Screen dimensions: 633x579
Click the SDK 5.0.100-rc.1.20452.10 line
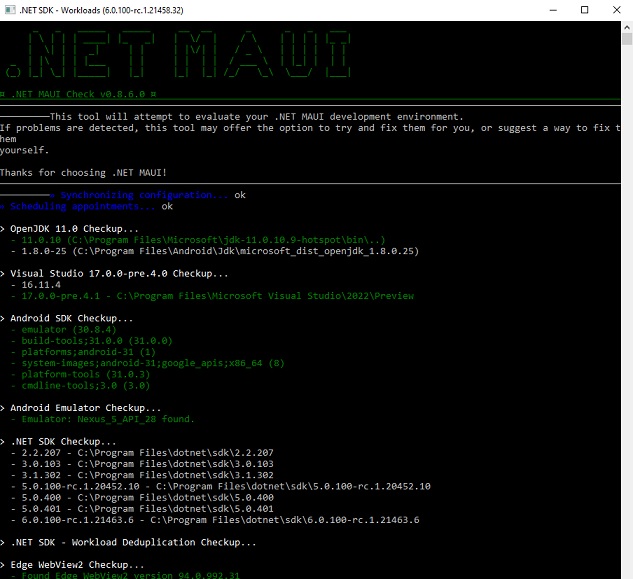pos(221,487)
